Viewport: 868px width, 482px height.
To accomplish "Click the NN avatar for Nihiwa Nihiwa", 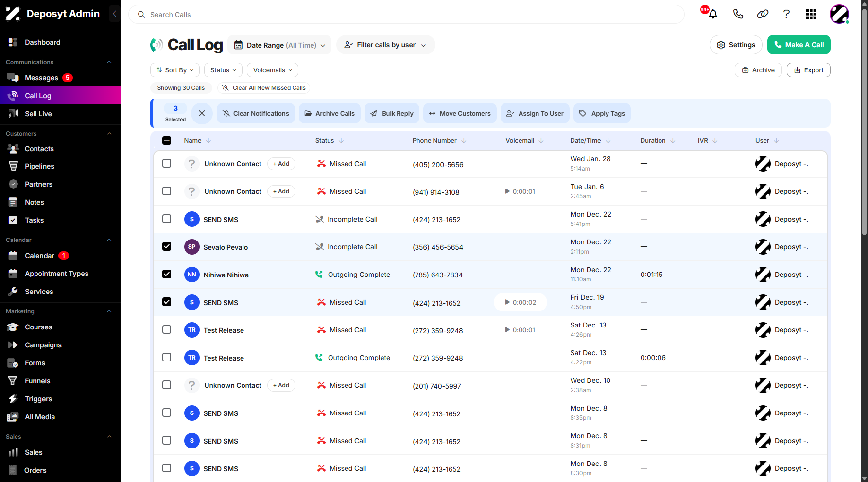I will point(192,275).
